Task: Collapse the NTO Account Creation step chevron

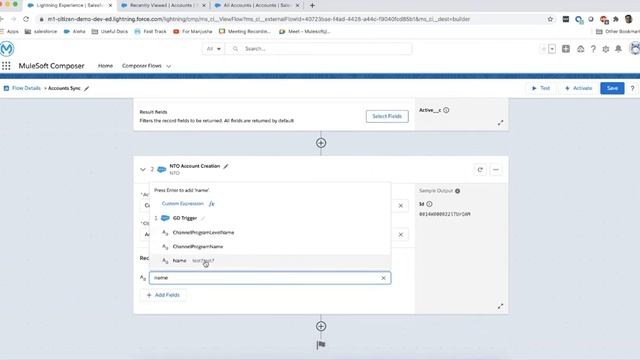Action: pos(142,169)
